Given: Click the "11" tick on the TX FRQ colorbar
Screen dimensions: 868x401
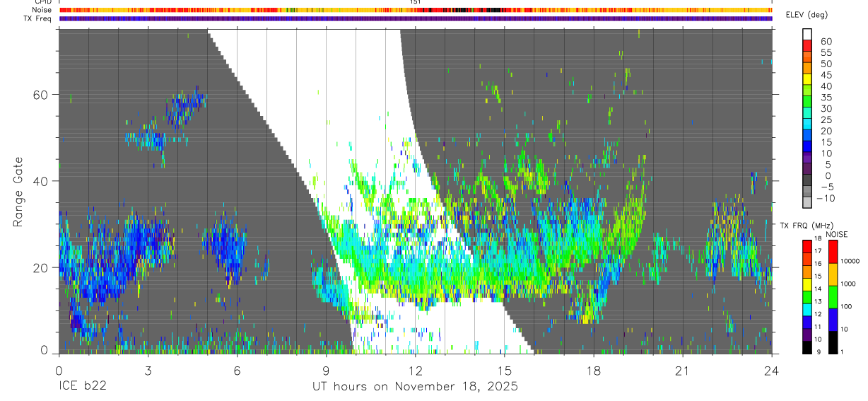Looking at the screenshot, I should tap(819, 327).
